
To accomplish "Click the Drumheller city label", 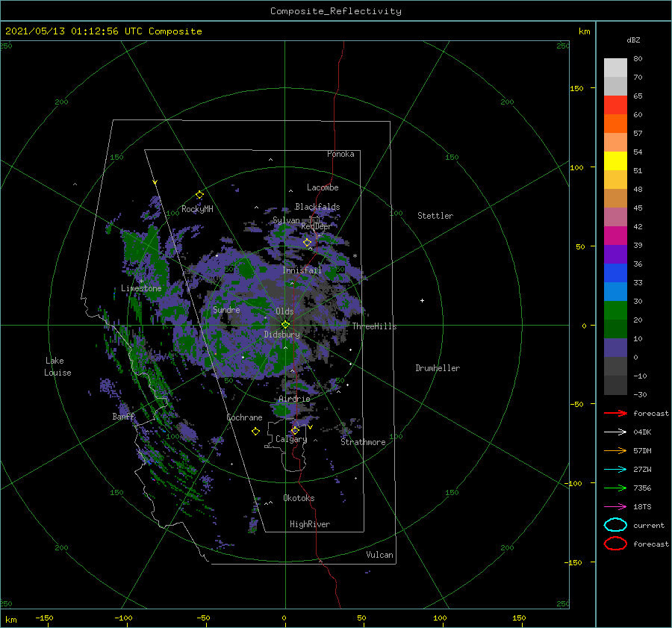I will (x=438, y=368).
